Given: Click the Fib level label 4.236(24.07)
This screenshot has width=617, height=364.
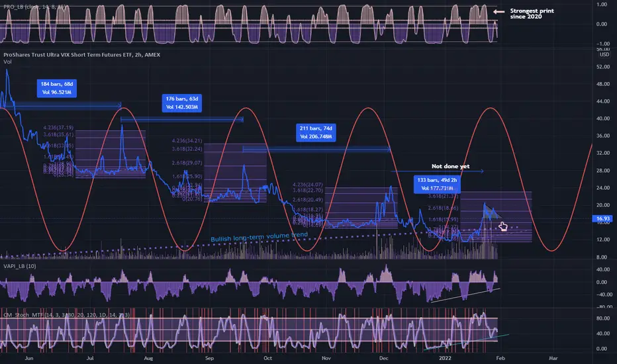Looking at the screenshot, I should coord(308,185).
